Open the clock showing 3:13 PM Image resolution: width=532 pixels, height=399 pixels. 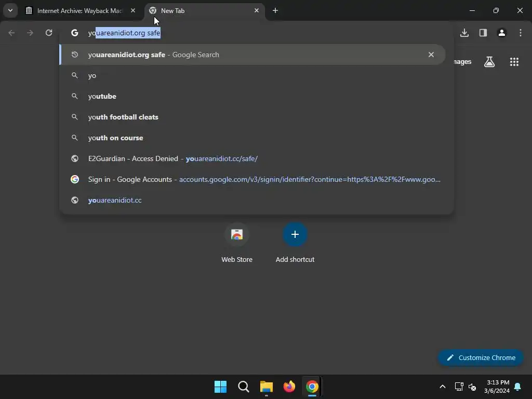click(497, 387)
